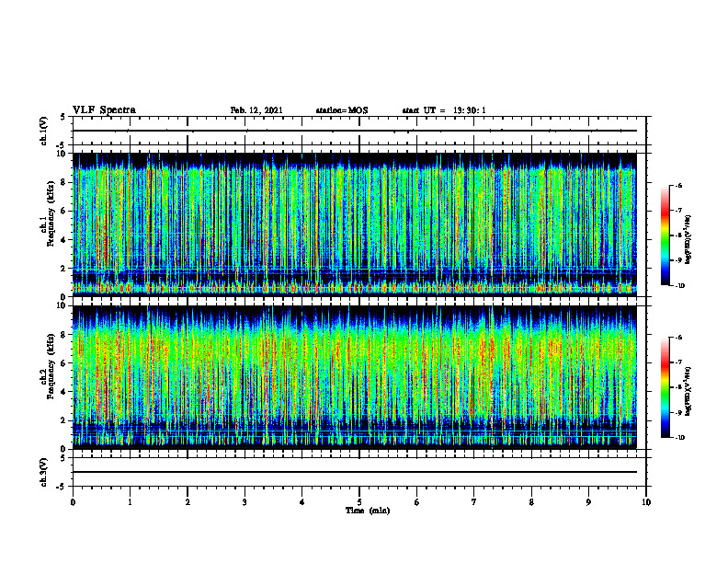Click the "6" kHz tick of ch.2 spectrogram
Viewport: 728px width, 563px height.
[x=64, y=363]
